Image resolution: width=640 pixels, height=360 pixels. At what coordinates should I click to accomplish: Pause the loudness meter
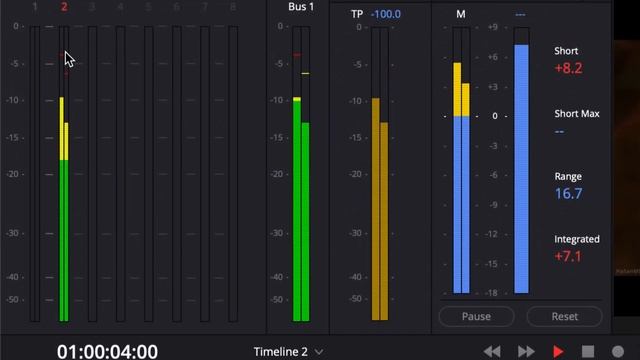click(476, 316)
